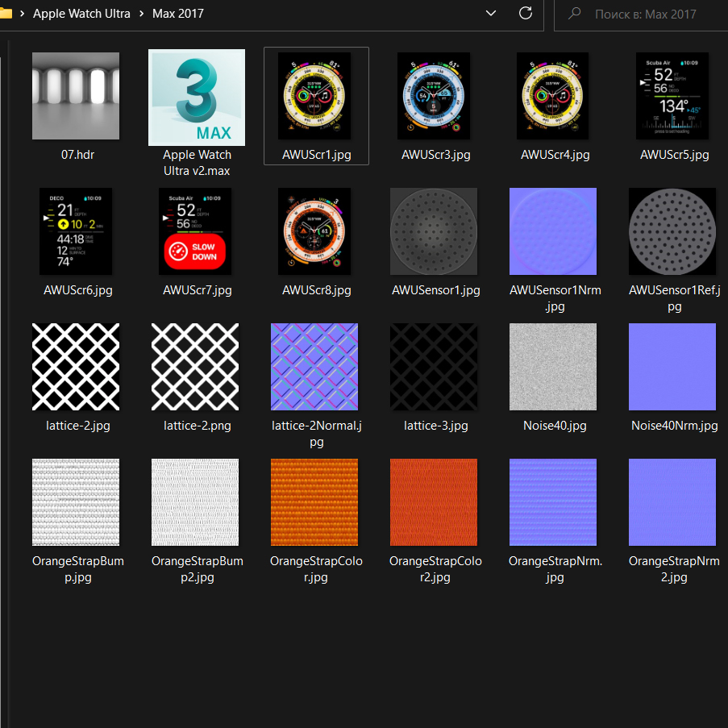728x728 pixels.
Task: Select the AWUSensor1Nrm.jpg normal map thumbnail
Action: click(x=553, y=231)
